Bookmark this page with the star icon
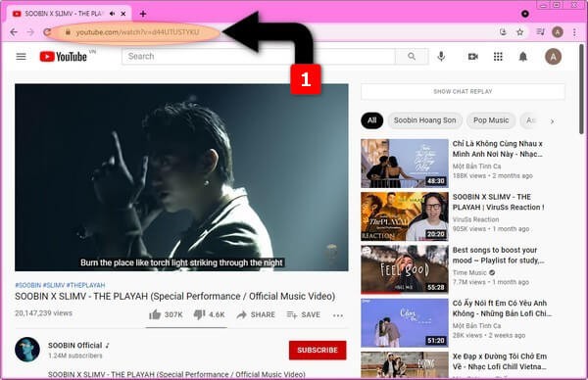 (x=519, y=32)
